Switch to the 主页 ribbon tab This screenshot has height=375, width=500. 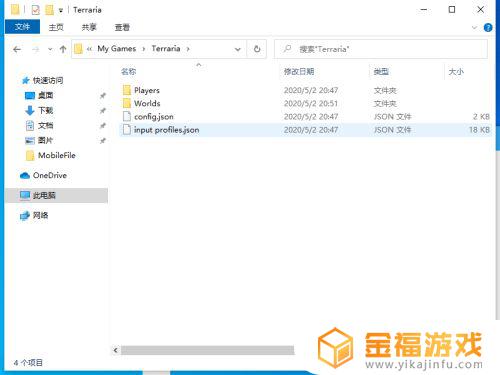(56, 27)
